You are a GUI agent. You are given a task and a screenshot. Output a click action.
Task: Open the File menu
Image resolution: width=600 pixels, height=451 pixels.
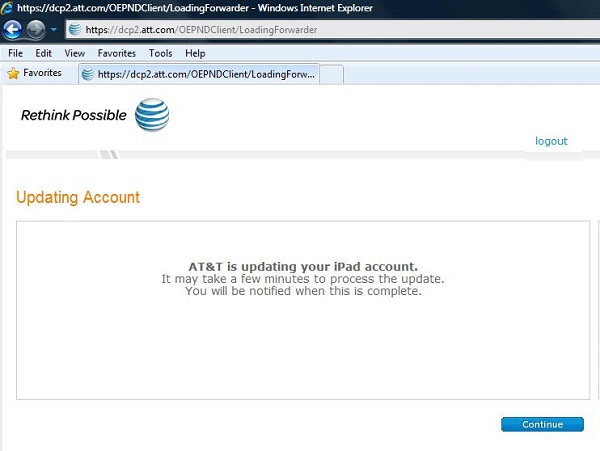coord(15,53)
